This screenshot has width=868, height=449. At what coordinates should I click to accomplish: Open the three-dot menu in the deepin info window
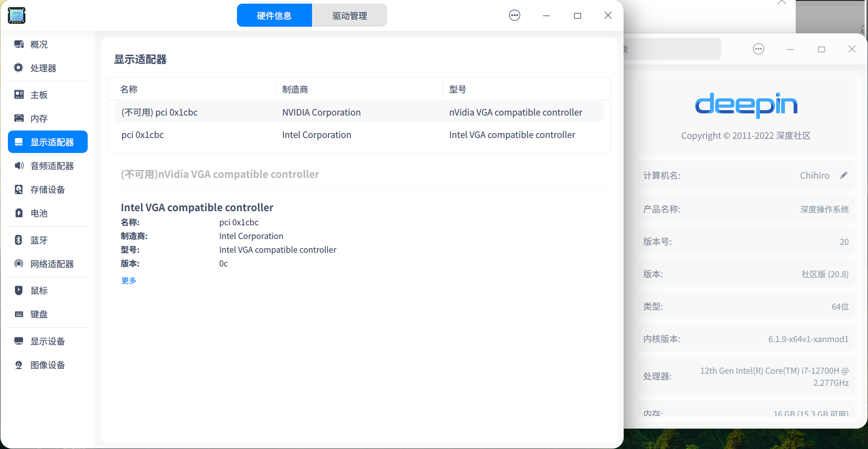[758, 49]
